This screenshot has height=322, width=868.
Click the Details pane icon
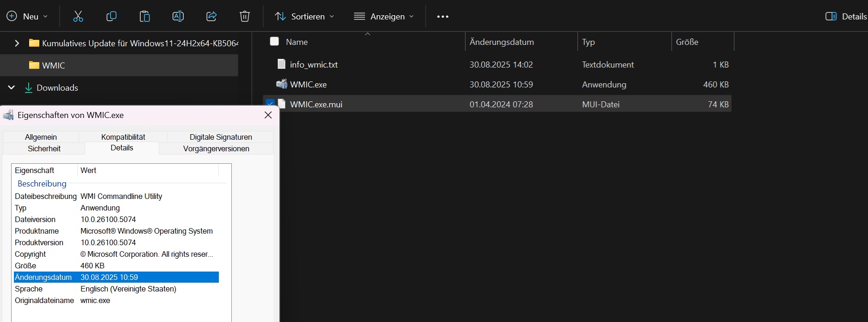pyautogui.click(x=831, y=16)
